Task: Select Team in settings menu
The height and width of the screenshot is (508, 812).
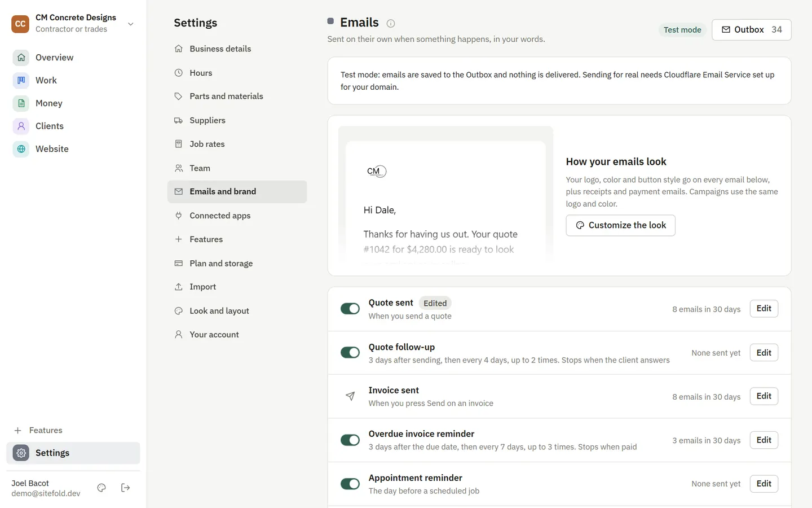Action: (x=237, y=168)
